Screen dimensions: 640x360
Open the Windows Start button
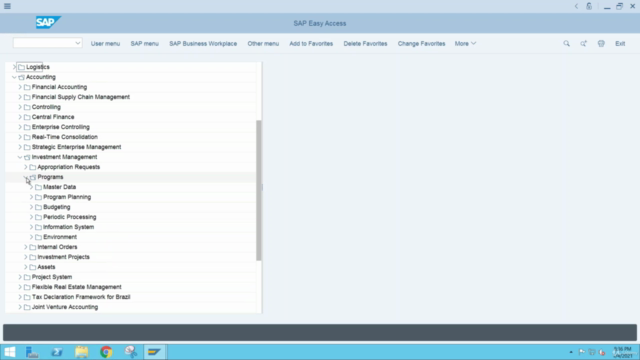coord(9,352)
